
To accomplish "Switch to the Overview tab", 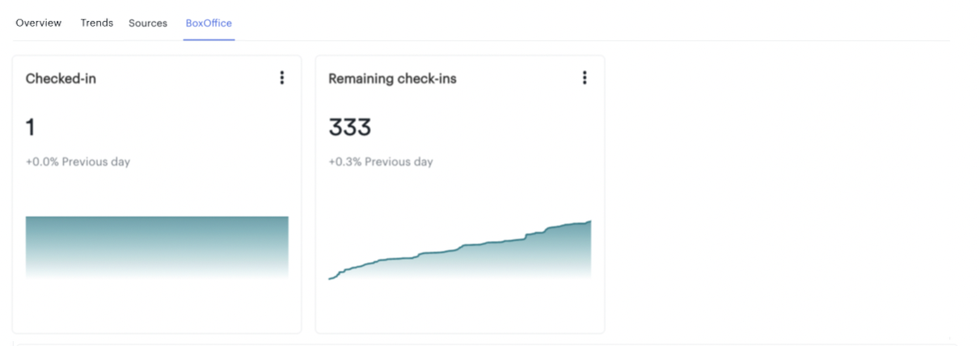I will click(x=39, y=23).
